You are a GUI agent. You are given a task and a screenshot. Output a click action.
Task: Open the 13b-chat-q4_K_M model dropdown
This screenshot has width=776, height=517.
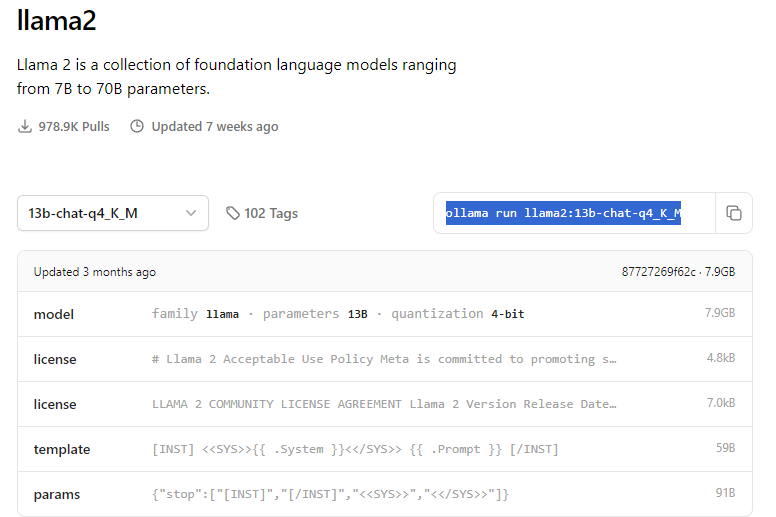pyautogui.click(x=112, y=213)
